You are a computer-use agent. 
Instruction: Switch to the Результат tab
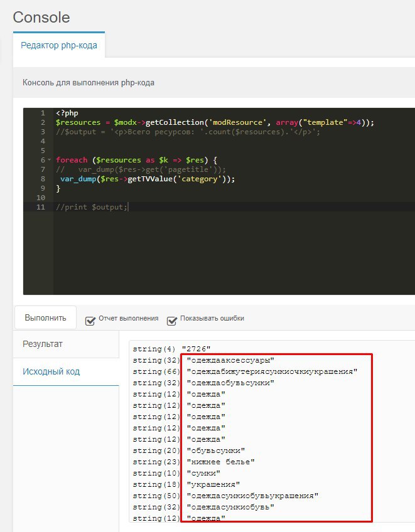click(66, 344)
